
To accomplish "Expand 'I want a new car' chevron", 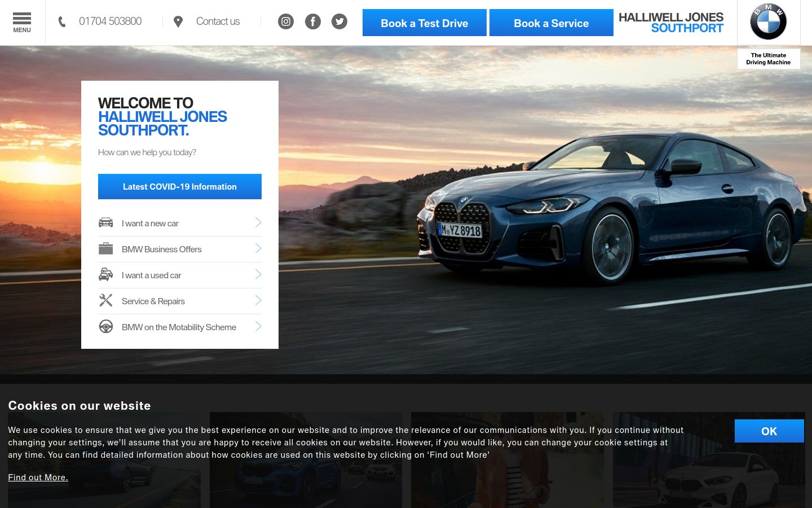I will [258, 222].
